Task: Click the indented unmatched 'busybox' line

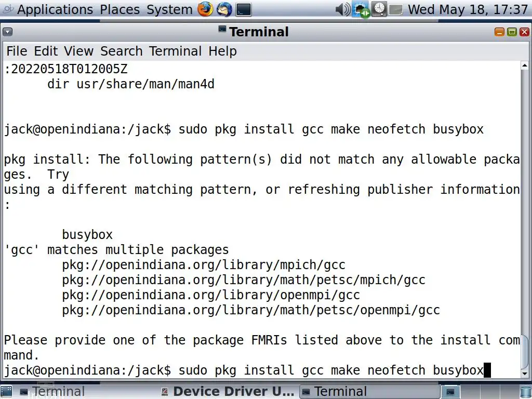Action: [x=87, y=235]
